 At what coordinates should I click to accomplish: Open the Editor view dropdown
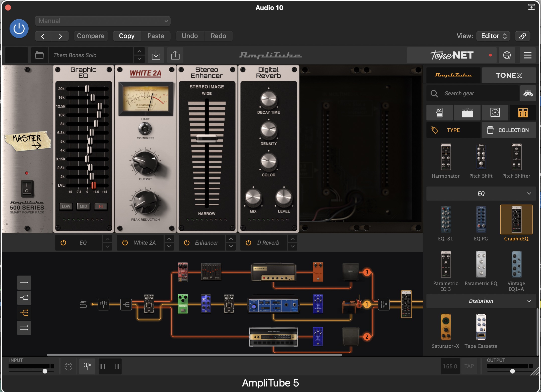493,36
